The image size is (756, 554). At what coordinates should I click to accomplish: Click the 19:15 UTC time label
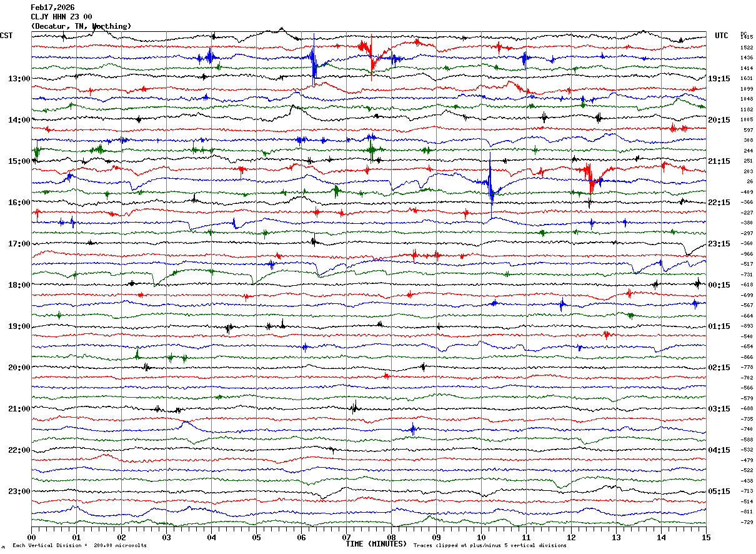click(x=719, y=79)
